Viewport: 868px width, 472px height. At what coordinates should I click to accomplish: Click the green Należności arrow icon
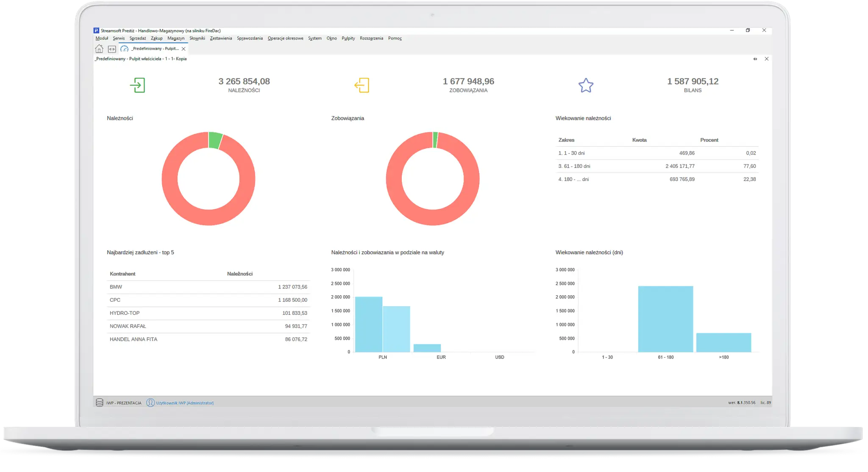[137, 85]
